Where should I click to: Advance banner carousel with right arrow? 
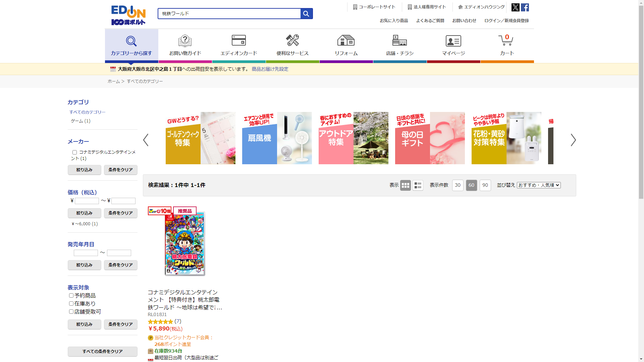tap(573, 140)
